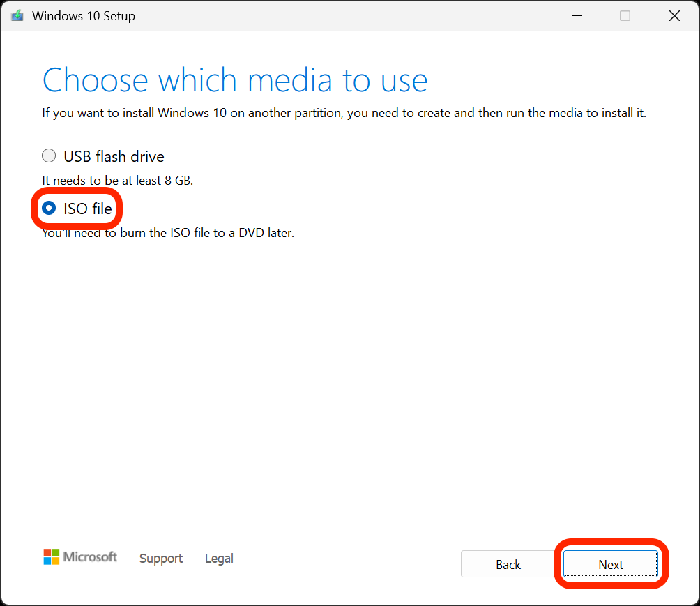Click the text 'It needs to be at least 8 GB'

click(x=118, y=180)
